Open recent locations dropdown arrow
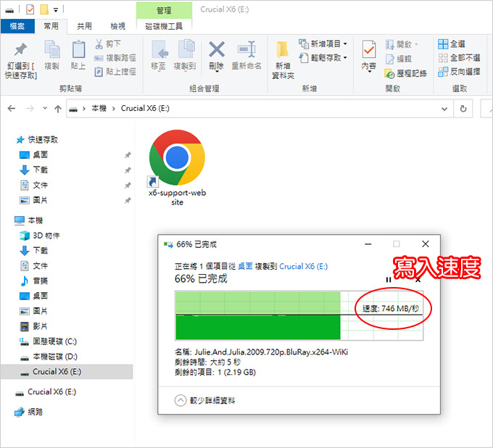Viewport: 493px width, 448px height. coord(45,108)
